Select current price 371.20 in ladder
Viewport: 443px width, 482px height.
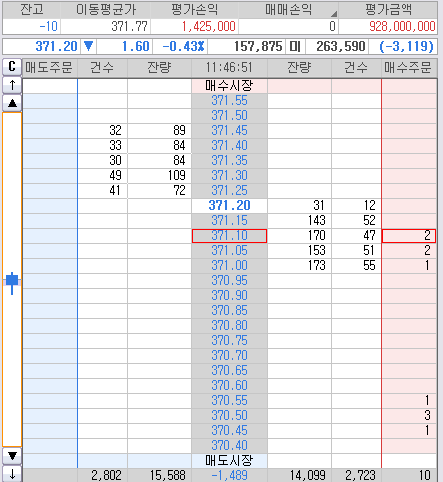pyautogui.click(x=229, y=206)
